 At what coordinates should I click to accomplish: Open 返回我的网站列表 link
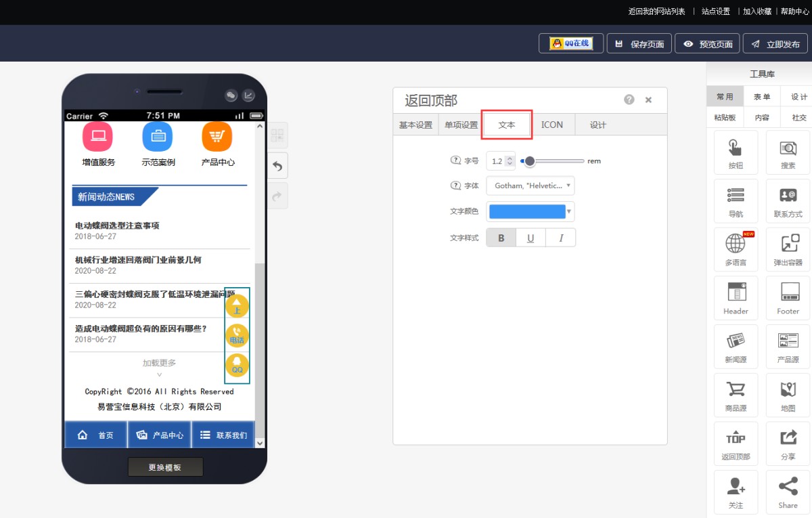click(x=656, y=11)
